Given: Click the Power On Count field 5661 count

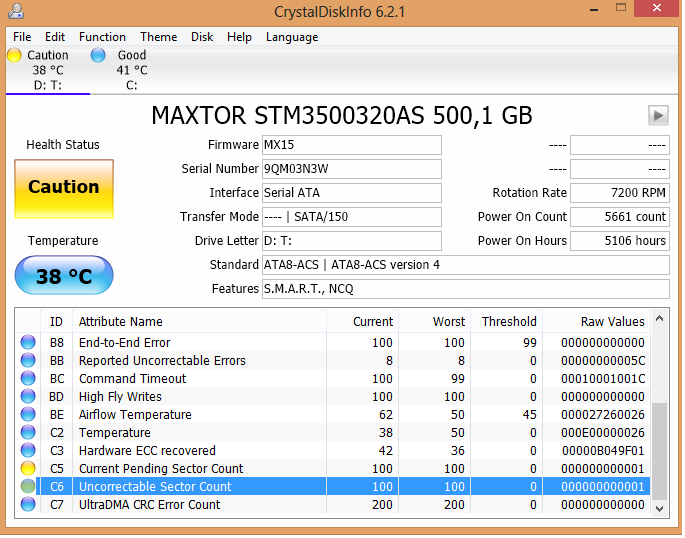Looking at the screenshot, I should pyautogui.click(x=620, y=217).
